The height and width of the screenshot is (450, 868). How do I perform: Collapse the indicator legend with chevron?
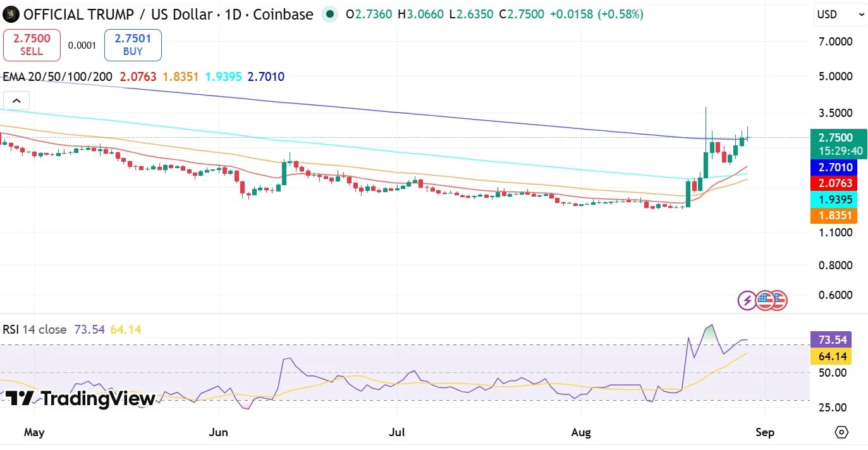(x=16, y=100)
